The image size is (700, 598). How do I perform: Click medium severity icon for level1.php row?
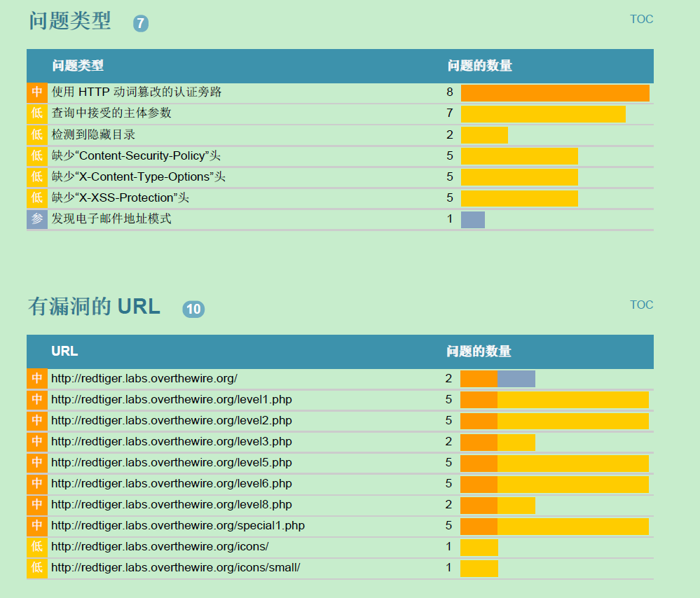click(x=37, y=399)
